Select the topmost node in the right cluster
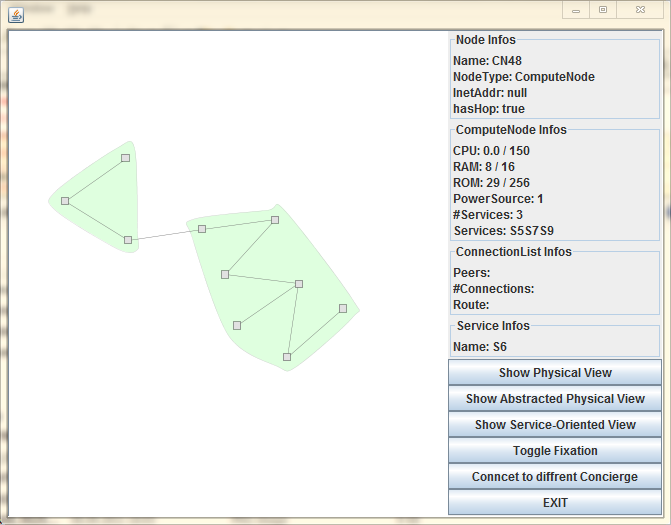Image resolution: width=671 pixels, height=525 pixels. pyautogui.click(x=275, y=220)
